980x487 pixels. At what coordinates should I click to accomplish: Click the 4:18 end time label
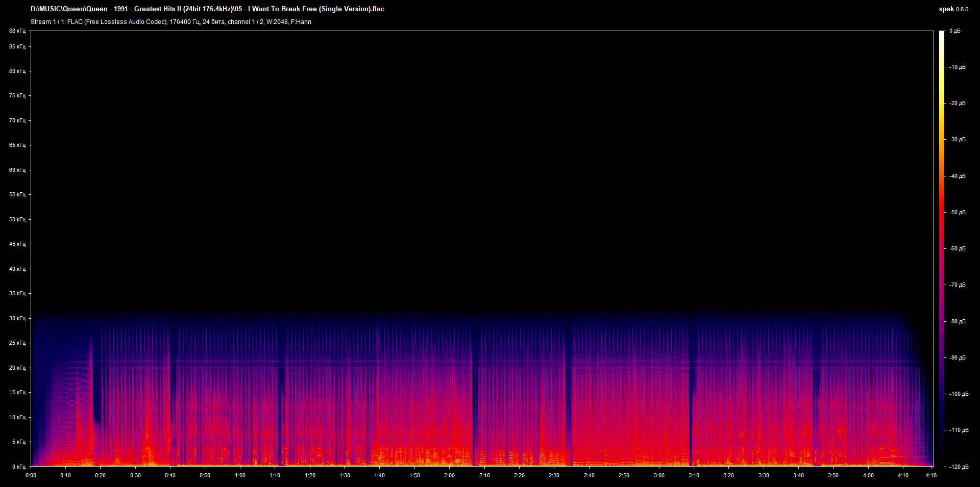(931, 475)
